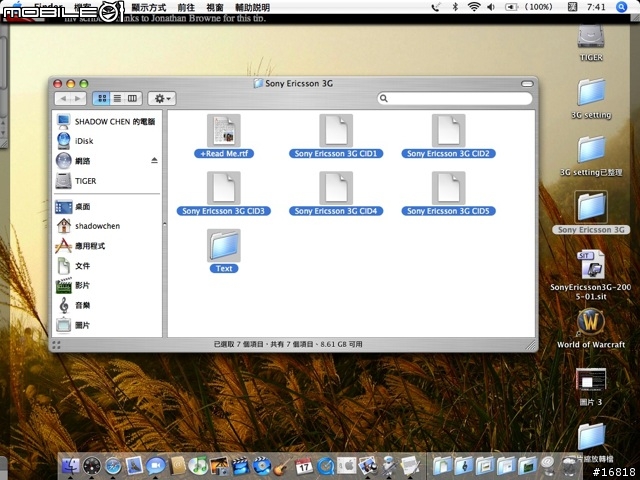This screenshot has width=640, height=480.
Task: Launch GarageBand from the Dock
Action: tap(282, 466)
